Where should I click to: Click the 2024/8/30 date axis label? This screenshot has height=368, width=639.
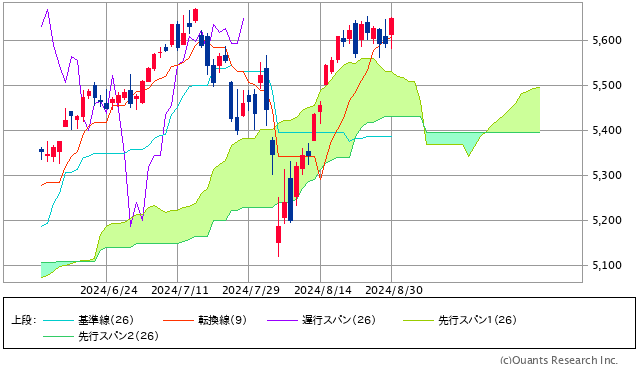[x=394, y=290]
